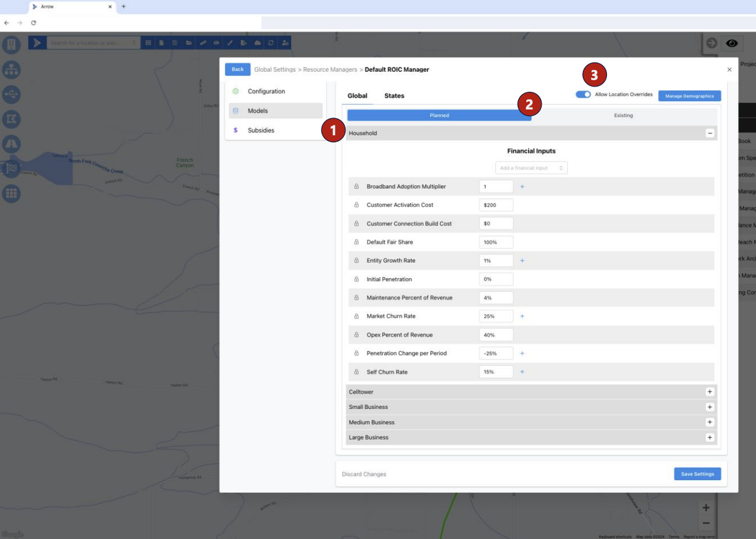Viewport: 756px width, 539px height.
Task: Open Models in the side menu
Action: click(x=276, y=111)
